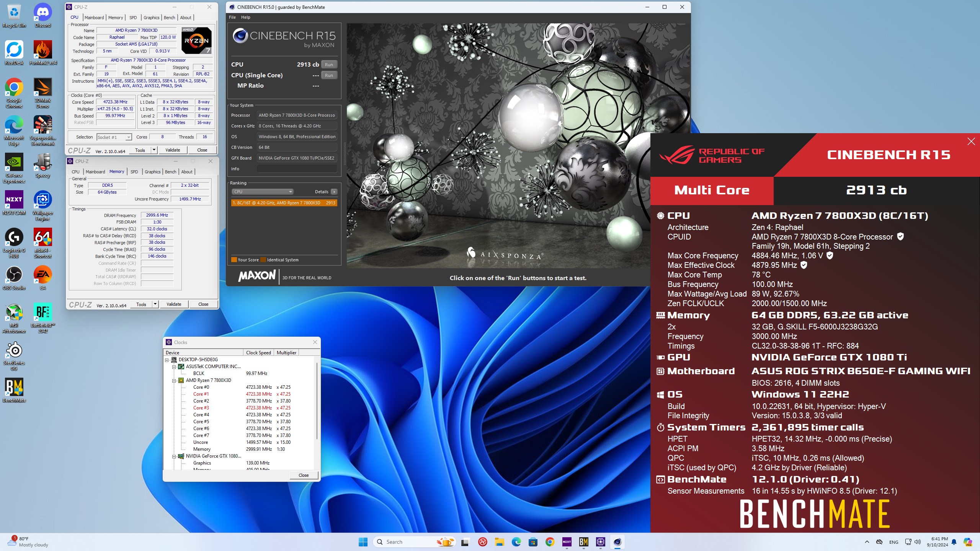Launch the EA app desktop icon
This screenshot has height=551, width=980.
tap(43, 278)
